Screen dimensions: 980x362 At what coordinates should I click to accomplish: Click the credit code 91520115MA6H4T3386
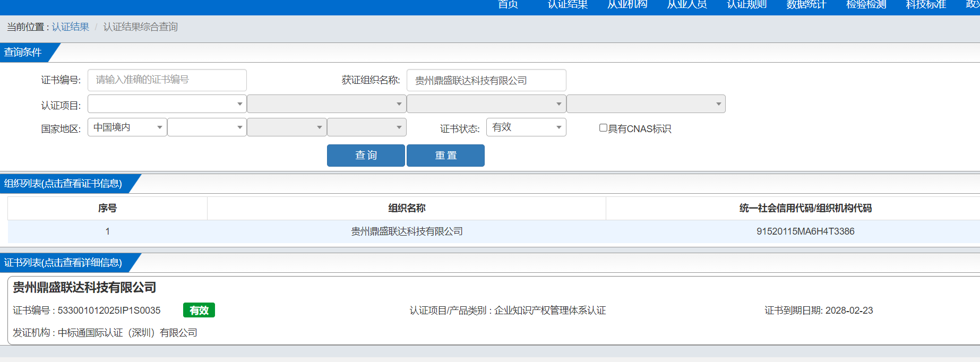tap(805, 231)
